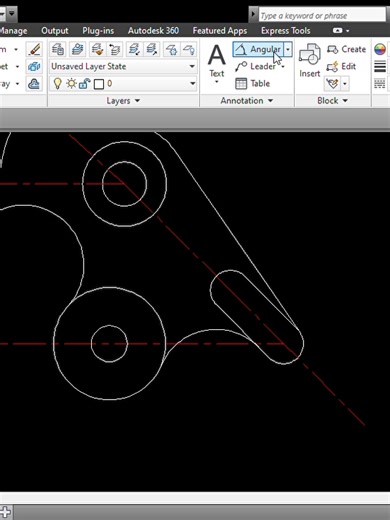Click Edit block button
Image resolution: width=390 pixels, height=520 pixels.
(x=341, y=66)
